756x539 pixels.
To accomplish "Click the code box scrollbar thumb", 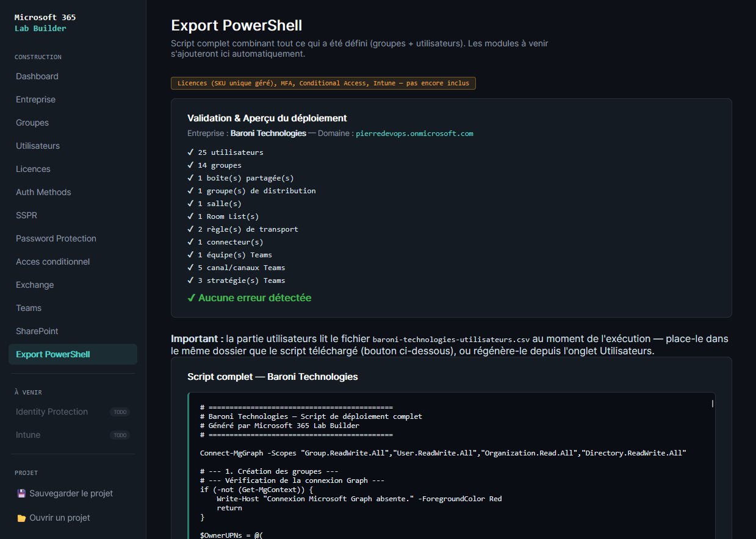I will coord(712,403).
